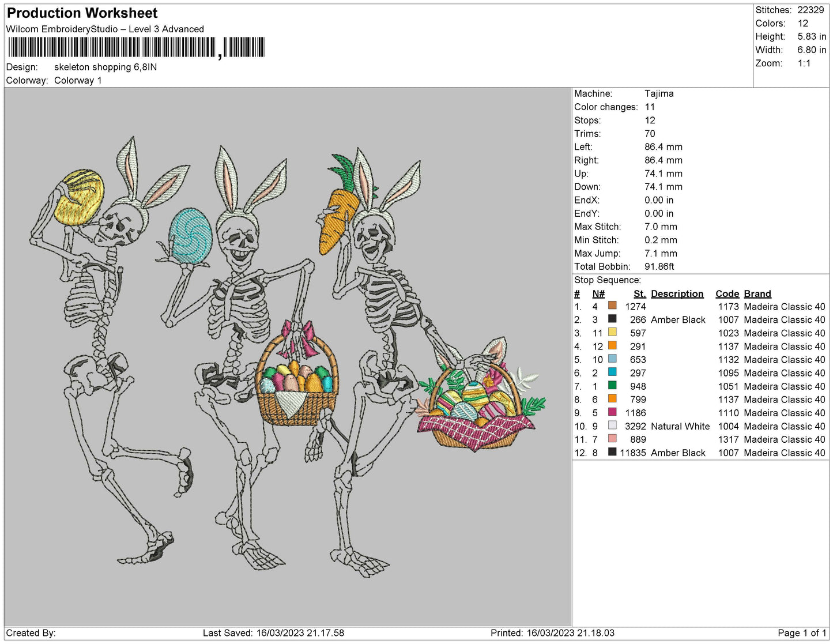This screenshot has width=833, height=644.
Task: Click 'Wilcom EmbroideryStudio – Level 3 Advanced' text
Action: [105, 29]
